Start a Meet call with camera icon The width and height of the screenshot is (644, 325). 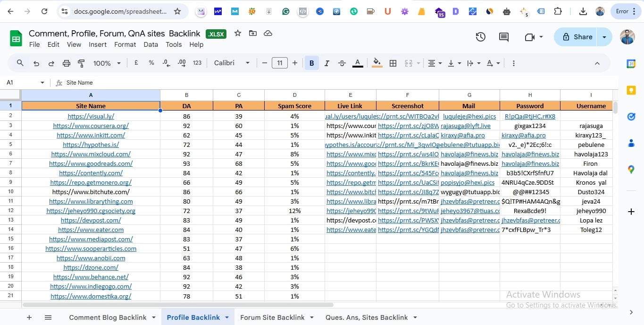pyautogui.click(x=529, y=37)
